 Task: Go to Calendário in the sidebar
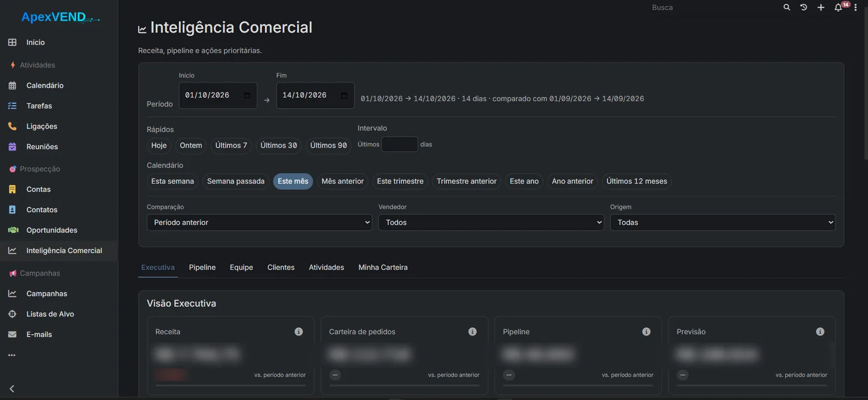click(x=59, y=86)
